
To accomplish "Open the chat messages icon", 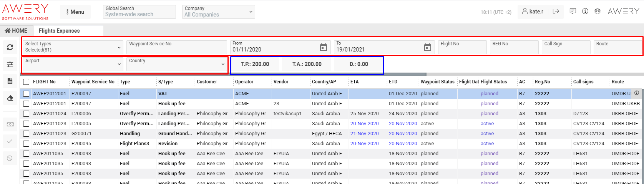I will (x=573, y=12).
